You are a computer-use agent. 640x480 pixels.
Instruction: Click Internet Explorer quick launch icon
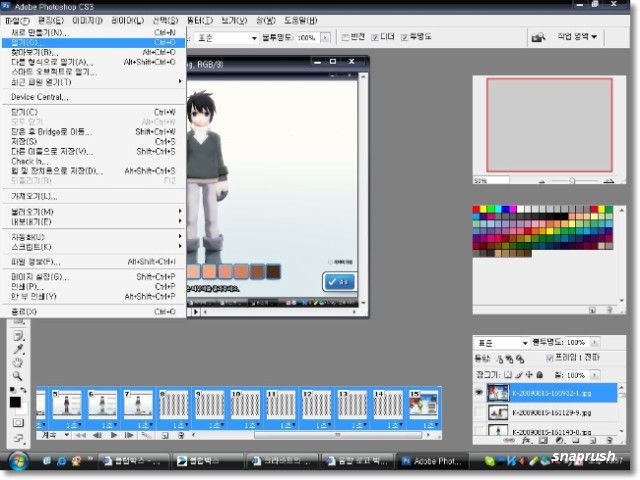[62, 461]
